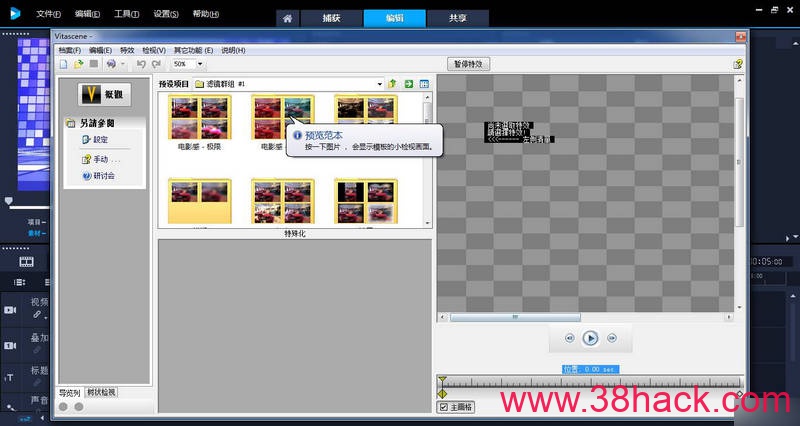800x426 pixels.
Task: Click the title track T icon
Action: [9, 378]
